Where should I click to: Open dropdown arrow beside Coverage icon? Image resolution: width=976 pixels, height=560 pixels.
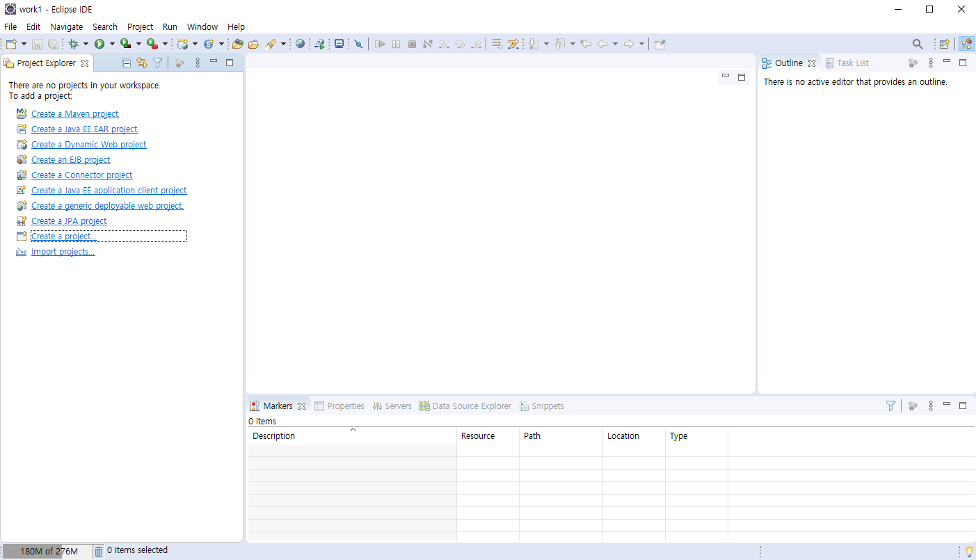138,44
